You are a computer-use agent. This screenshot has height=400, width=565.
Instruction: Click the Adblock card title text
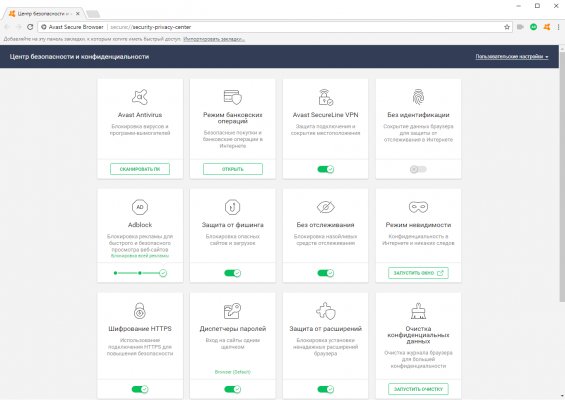tap(140, 225)
